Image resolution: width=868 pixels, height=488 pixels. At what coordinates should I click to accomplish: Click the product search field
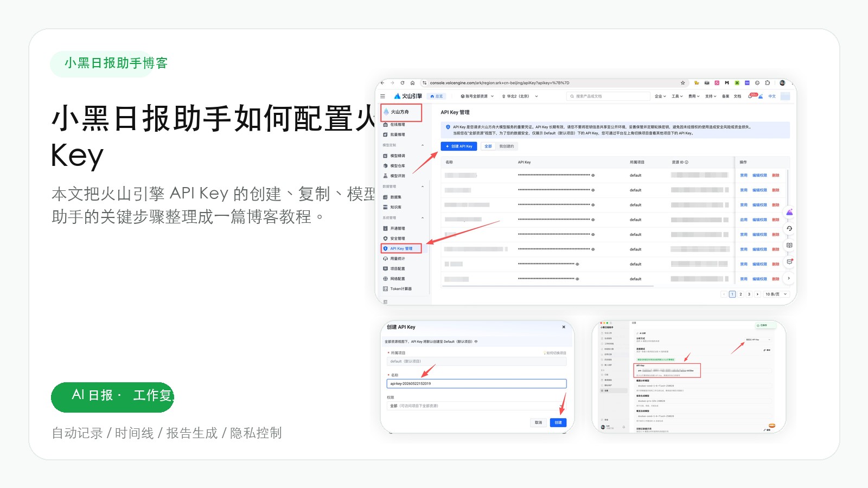(x=608, y=96)
